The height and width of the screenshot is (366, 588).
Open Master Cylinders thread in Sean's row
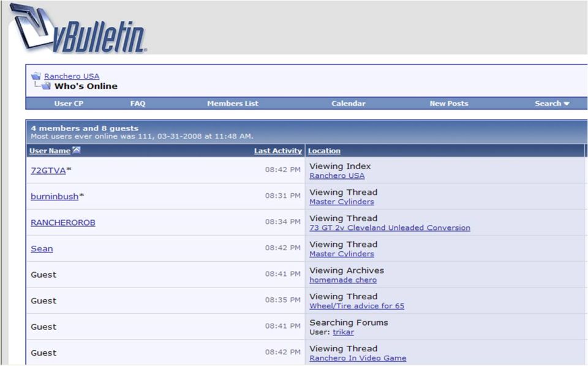(342, 254)
